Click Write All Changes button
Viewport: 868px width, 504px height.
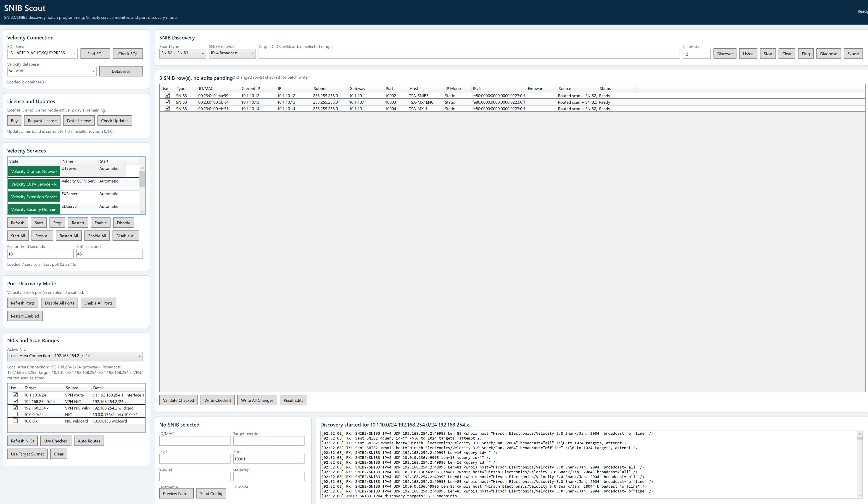click(x=257, y=400)
